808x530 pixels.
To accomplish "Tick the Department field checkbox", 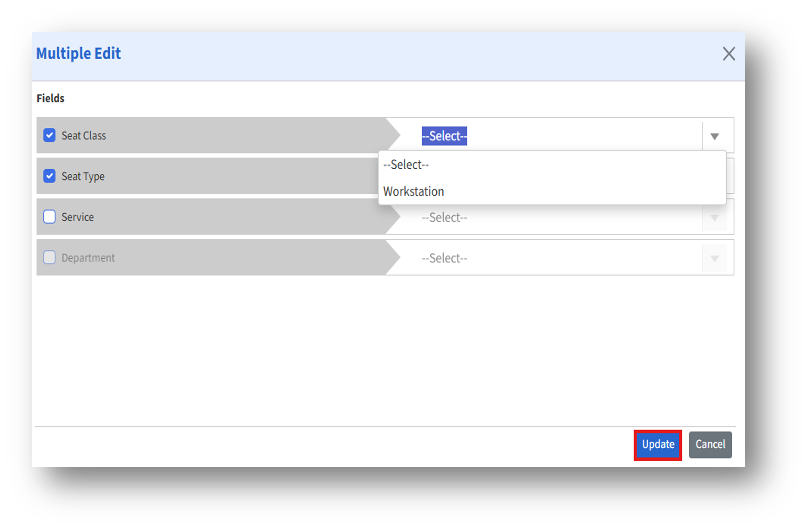I will point(49,258).
